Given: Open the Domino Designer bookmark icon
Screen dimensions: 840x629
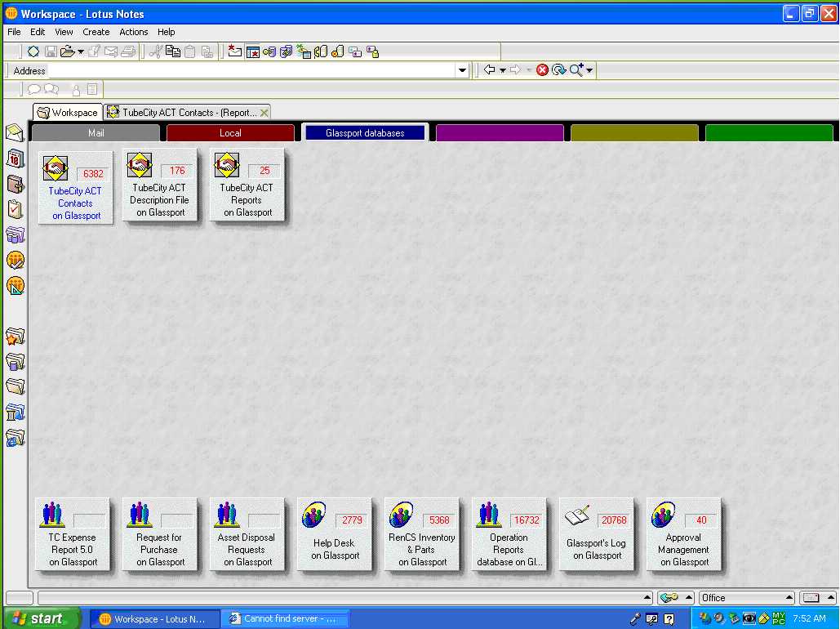Looking at the screenshot, I should pos(15,285).
